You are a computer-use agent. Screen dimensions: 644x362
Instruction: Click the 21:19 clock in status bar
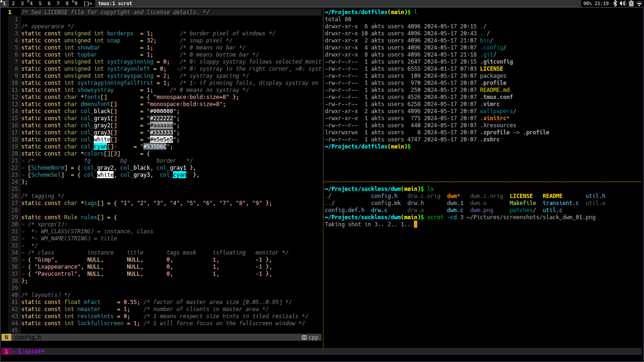pos(602,3)
